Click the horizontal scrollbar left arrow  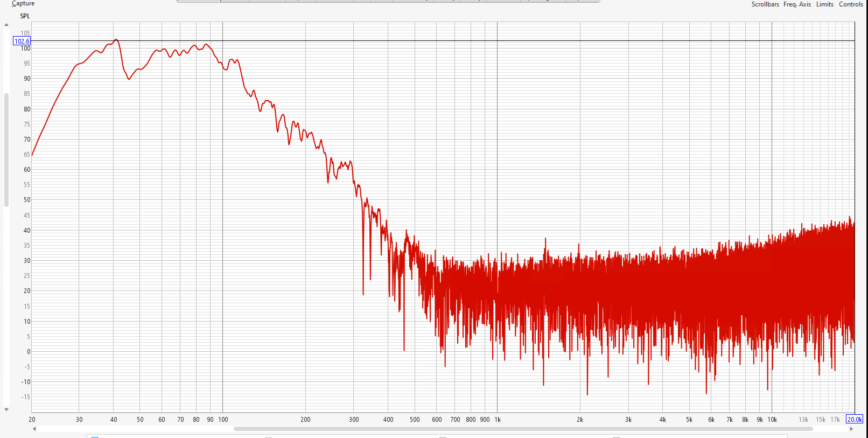tap(34, 429)
